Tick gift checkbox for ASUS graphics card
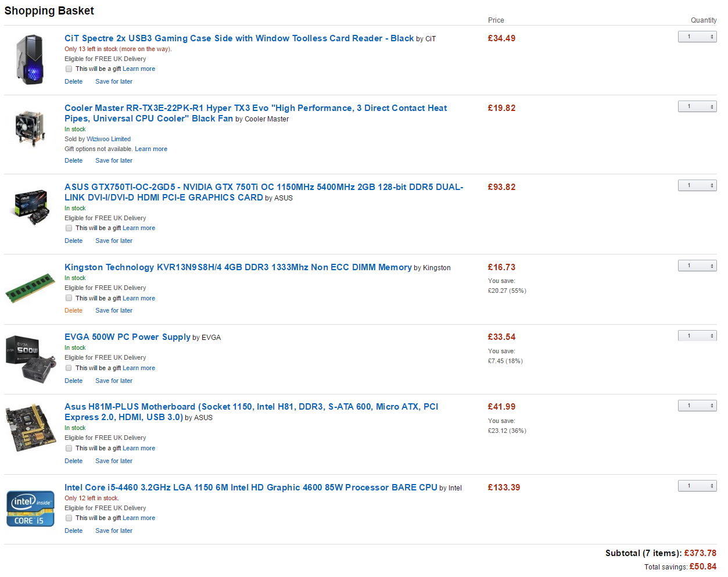Viewport: 728px width, 577px height. [x=69, y=228]
